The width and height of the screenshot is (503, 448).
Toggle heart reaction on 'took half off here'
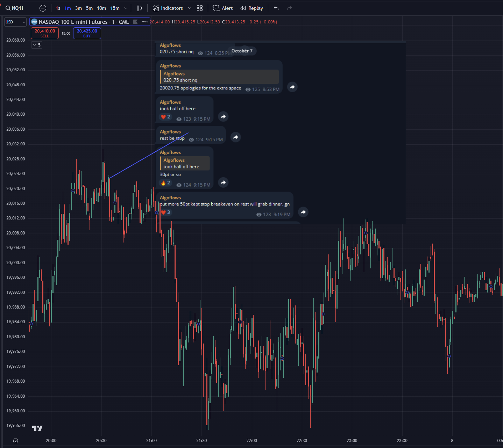pyautogui.click(x=165, y=117)
